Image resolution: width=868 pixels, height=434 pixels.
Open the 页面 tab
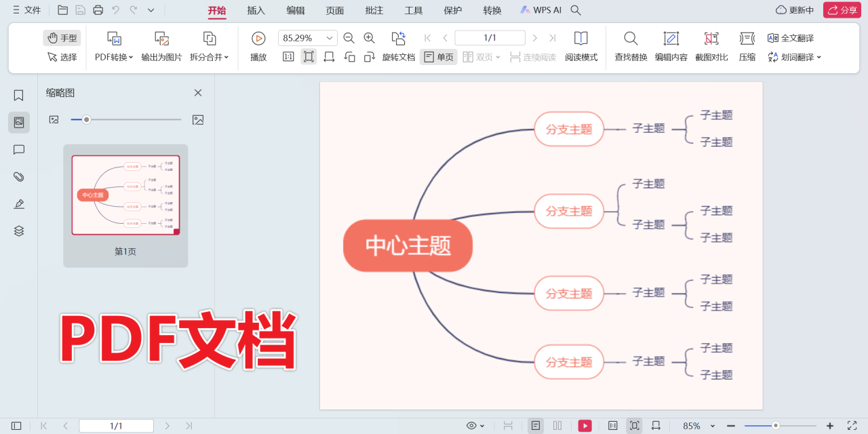pyautogui.click(x=335, y=10)
